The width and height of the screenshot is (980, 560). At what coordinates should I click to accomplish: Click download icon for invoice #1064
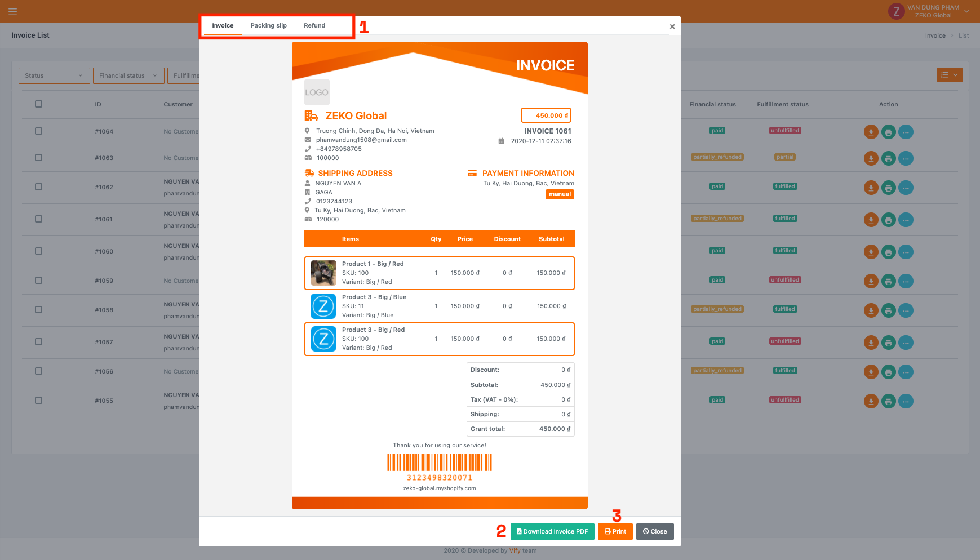tap(871, 132)
